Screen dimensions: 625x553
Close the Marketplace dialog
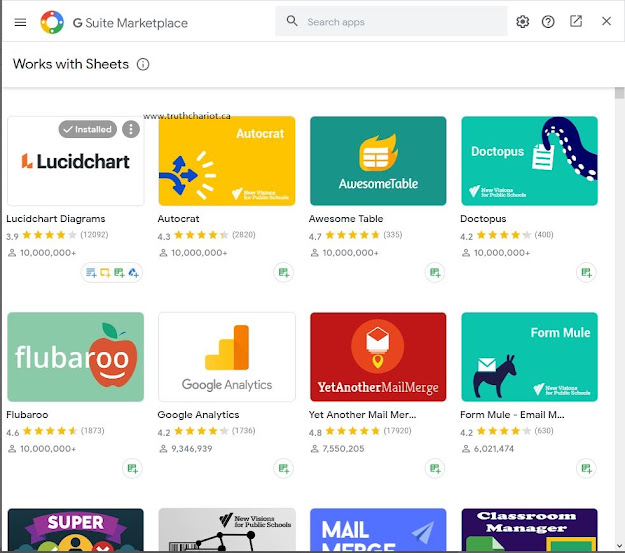pyautogui.click(x=606, y=21)
